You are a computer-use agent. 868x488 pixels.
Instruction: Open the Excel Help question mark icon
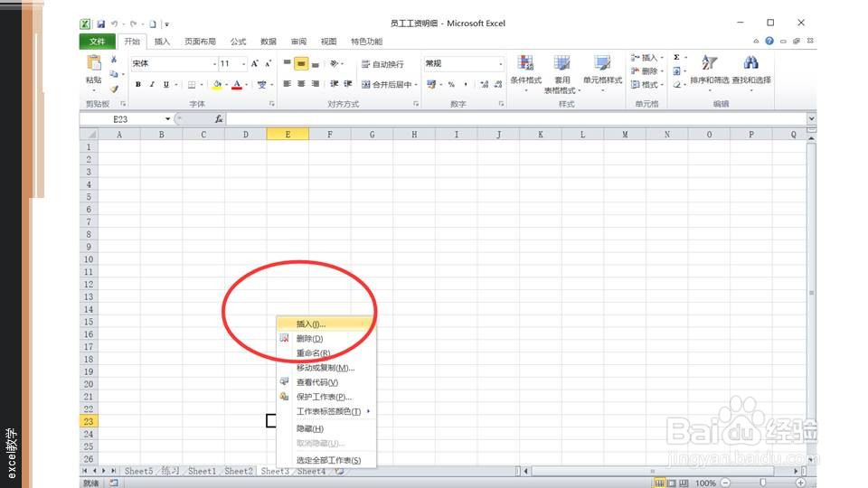(x=769, y=41)
